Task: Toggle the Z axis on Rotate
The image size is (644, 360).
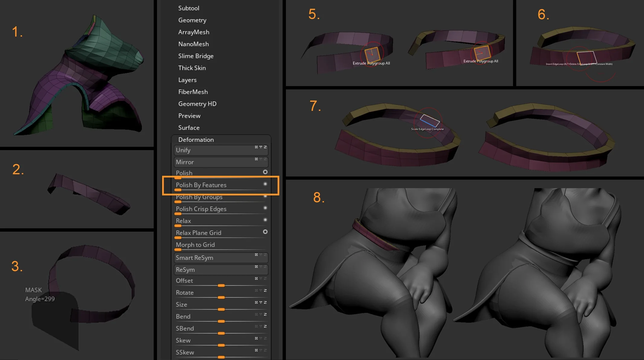Action: 265,291
